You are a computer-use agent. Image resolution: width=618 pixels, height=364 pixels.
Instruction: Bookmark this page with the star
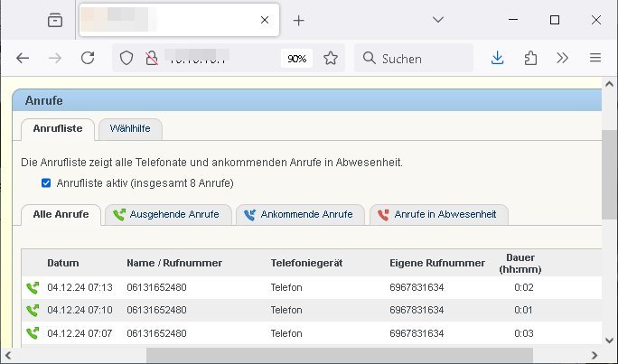[331, 58]
